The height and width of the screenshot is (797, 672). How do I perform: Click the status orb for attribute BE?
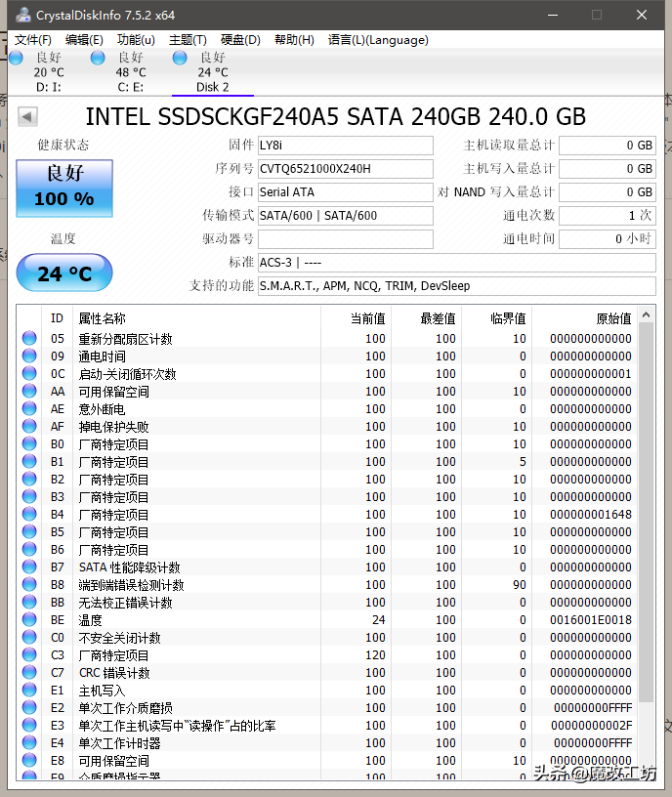pyautogui.click(x=29, y=619)
